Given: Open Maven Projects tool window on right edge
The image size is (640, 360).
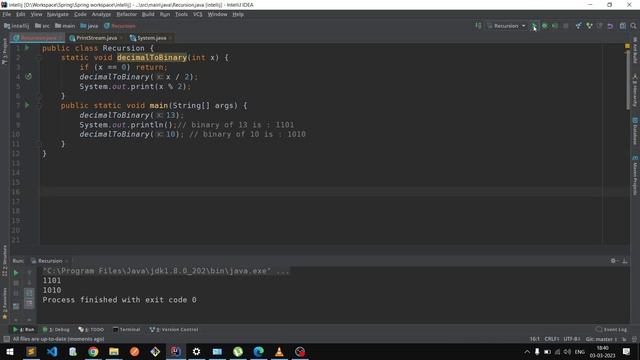Looking at the screenshot, I should [x=635, y=176].
